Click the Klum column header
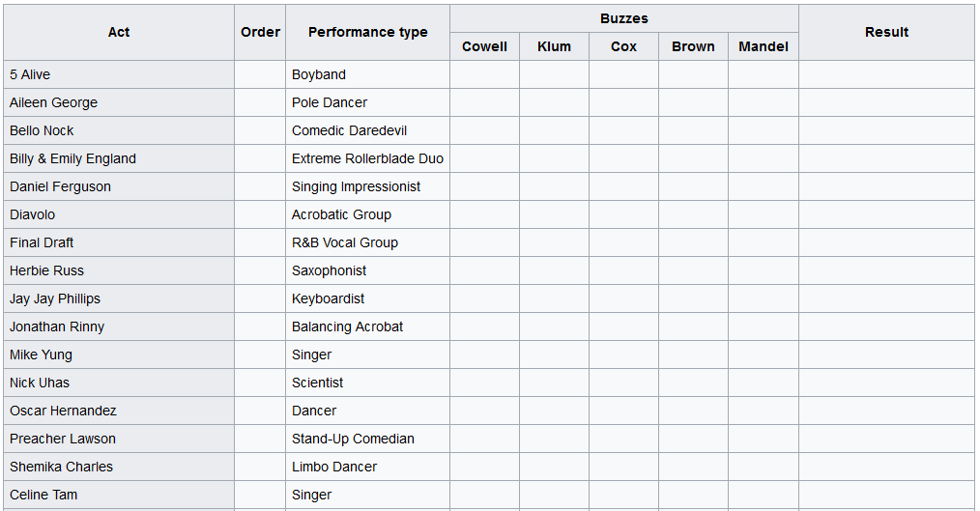Viewport: 980px width, 511px height. tap(554, 46)
